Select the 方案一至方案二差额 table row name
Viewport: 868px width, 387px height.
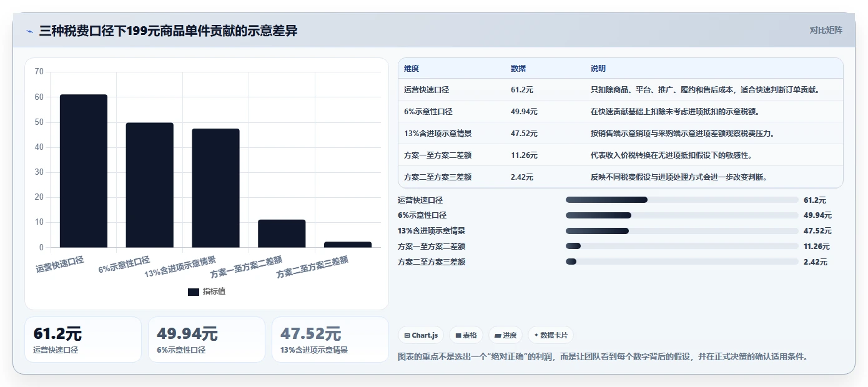pos(438,155)
